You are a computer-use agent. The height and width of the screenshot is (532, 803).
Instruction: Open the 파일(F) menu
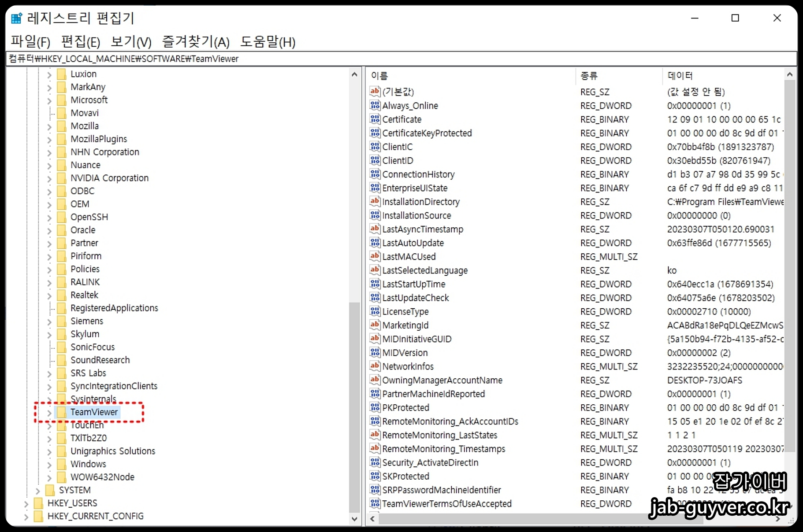(30, 42)
